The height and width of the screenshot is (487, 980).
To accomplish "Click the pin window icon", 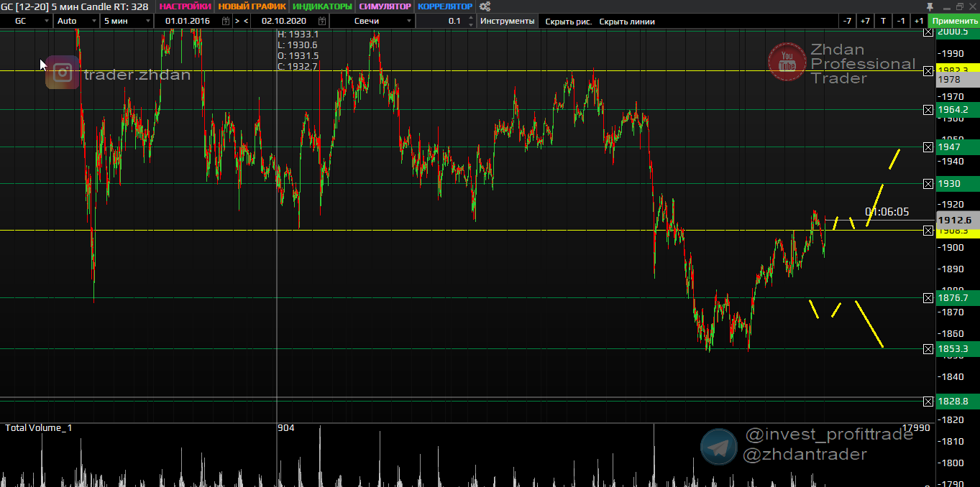I will pyautogui.click(x=930, y=6).
